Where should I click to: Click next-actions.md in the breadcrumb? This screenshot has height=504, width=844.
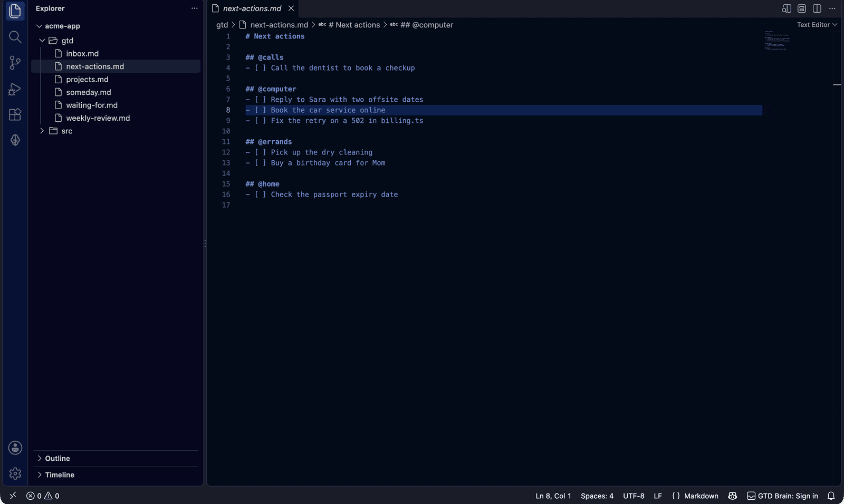pos(279,25)
